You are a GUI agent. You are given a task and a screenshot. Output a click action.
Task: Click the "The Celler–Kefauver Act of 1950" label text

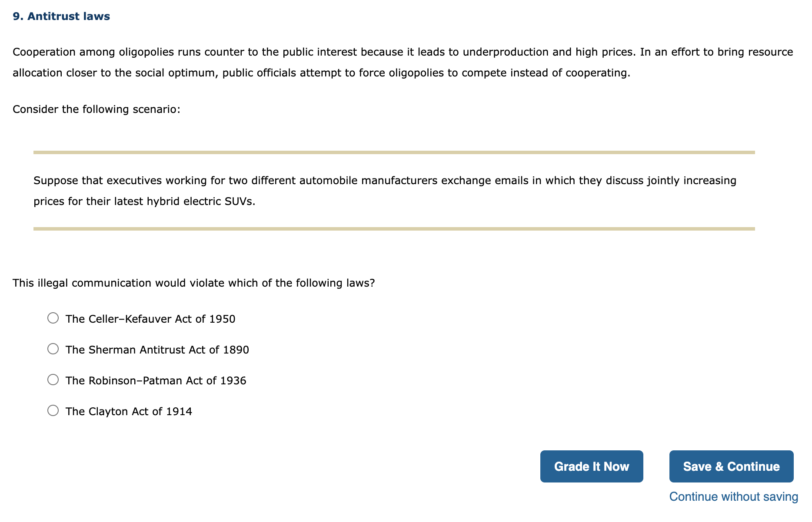[x=150, y=319]
